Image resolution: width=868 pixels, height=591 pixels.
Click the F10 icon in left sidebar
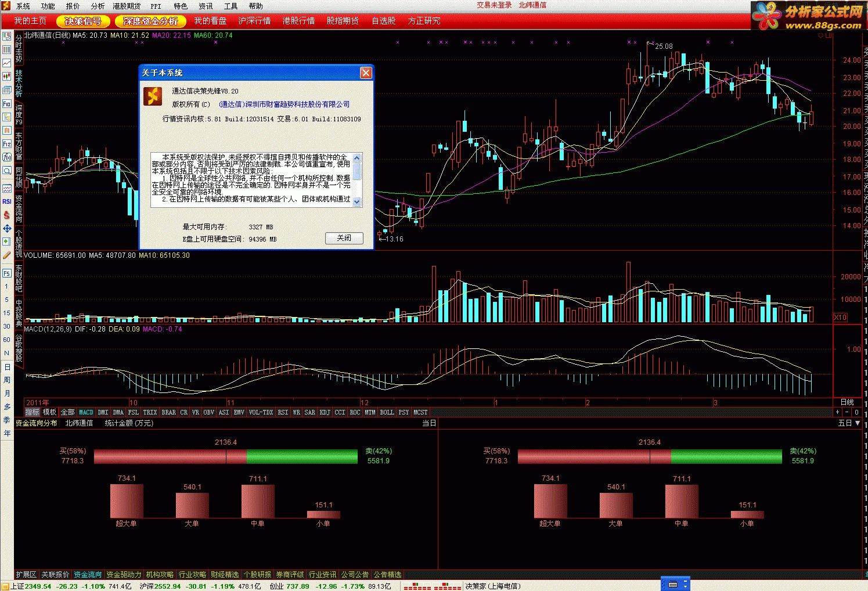click(x=7, y=103)
